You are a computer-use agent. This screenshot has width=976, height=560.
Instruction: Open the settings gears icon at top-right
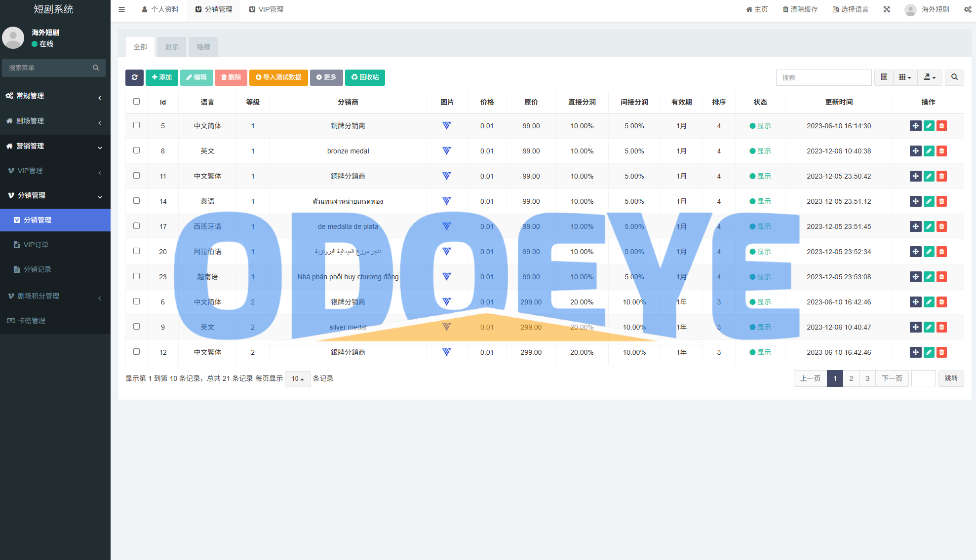[968, 9]
